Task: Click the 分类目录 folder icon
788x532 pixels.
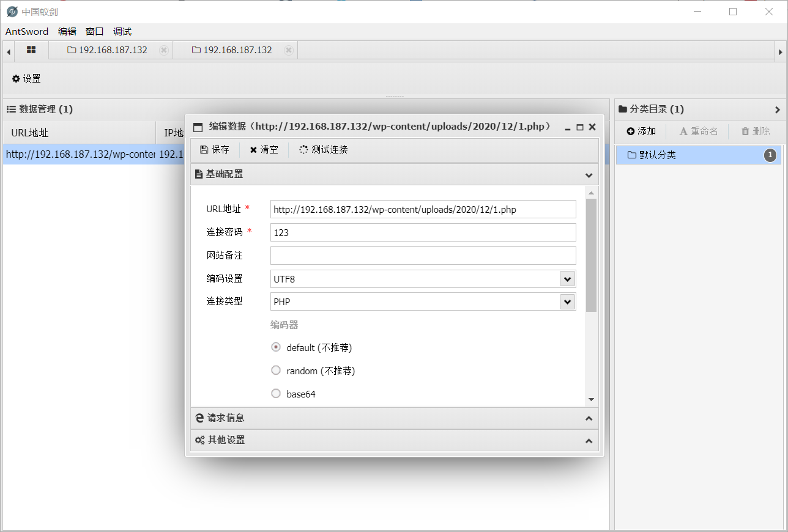Action: click(x=623, y=109)
